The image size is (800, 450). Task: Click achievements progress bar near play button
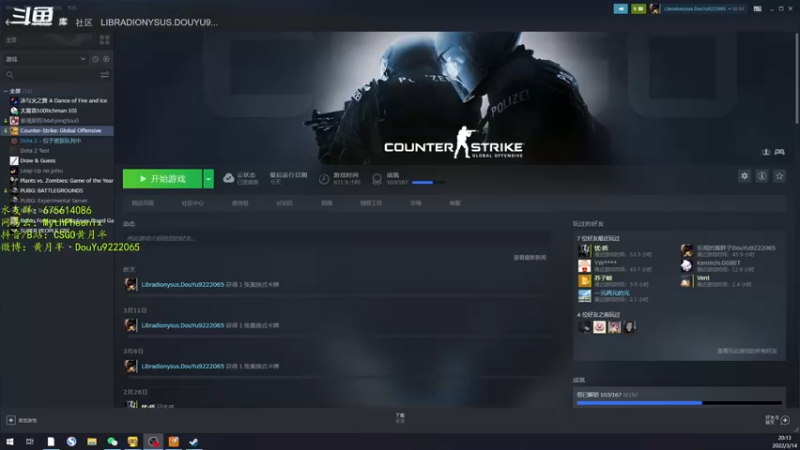(428, 182)
